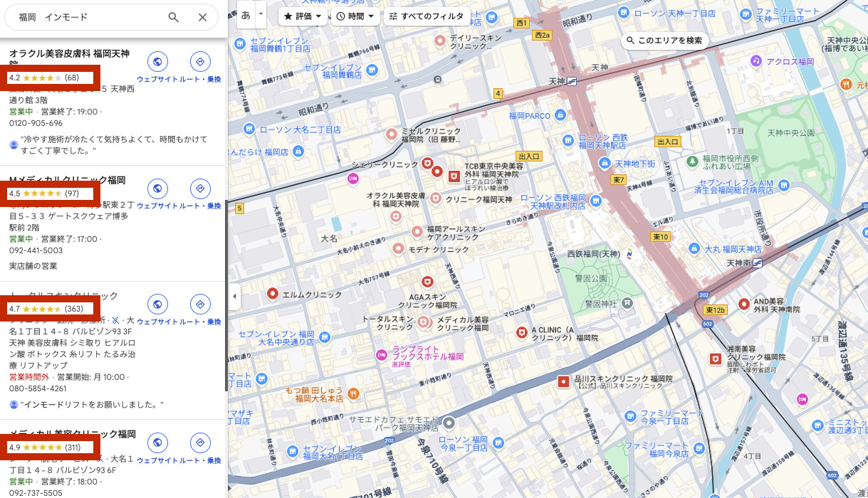
Task: Click the review "インモードリフトをお願いしました。"
Action: [92, 404]
